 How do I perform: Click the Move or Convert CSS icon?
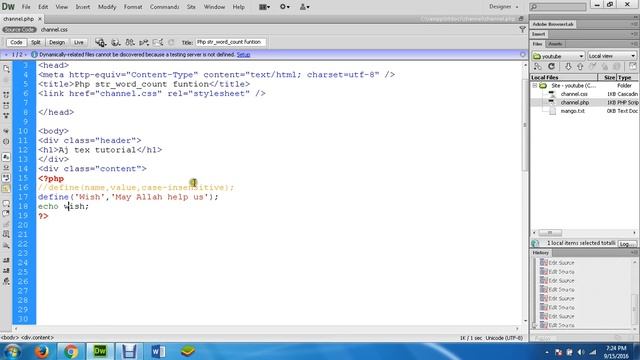click(x=6, y=246)
